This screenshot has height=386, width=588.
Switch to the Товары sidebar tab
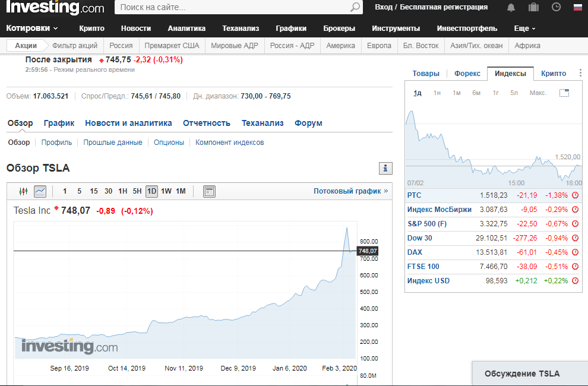pos(426,74)
